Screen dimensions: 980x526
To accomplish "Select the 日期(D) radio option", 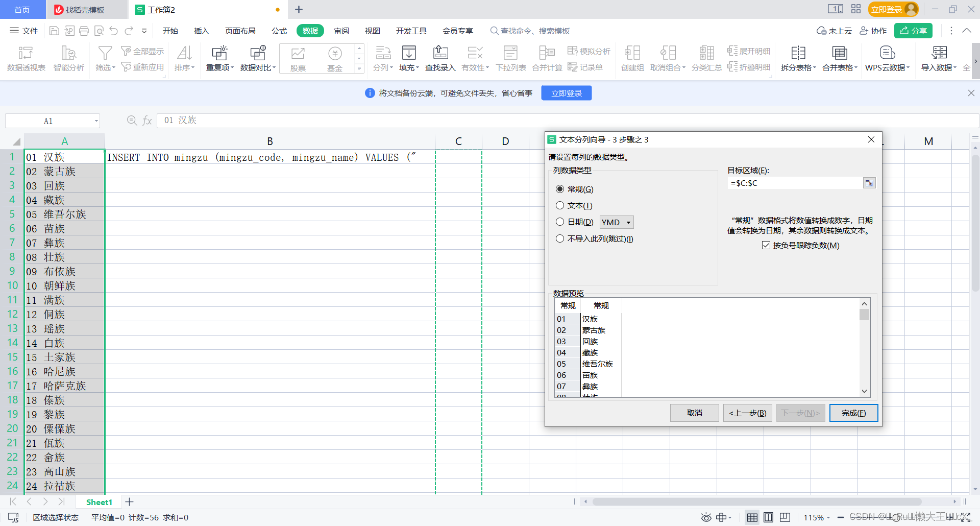I will pyautogui.click(x=560, y=222).
